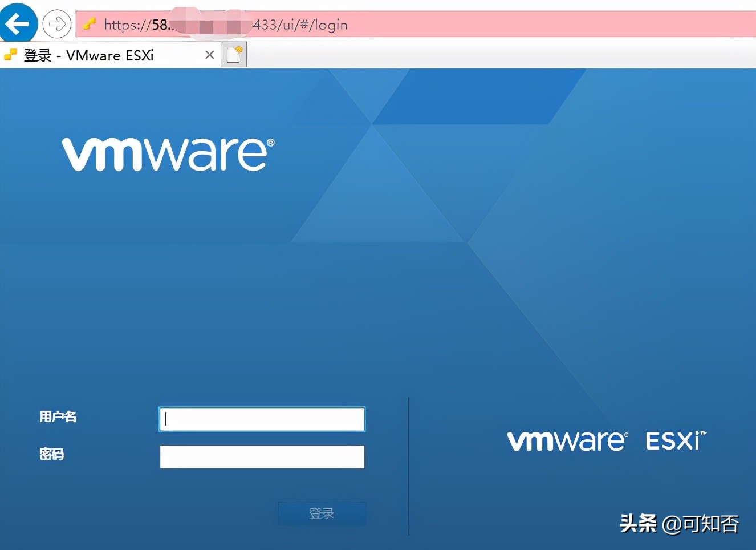Click the 用户名 label text

pyautogui.click(x=58, y=416)
